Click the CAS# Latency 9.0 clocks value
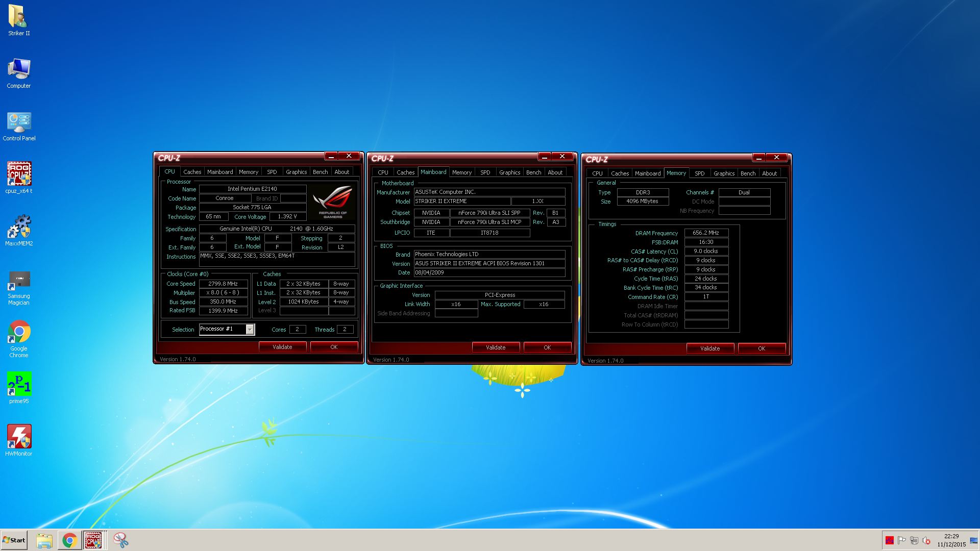980x551 pixels. [x=706, y=251]
